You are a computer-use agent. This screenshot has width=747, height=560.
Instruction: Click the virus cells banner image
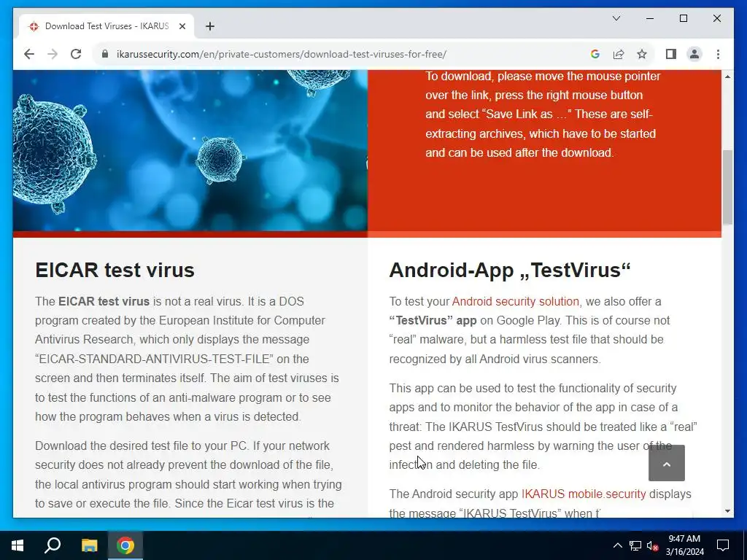click(x=190, y=150)
